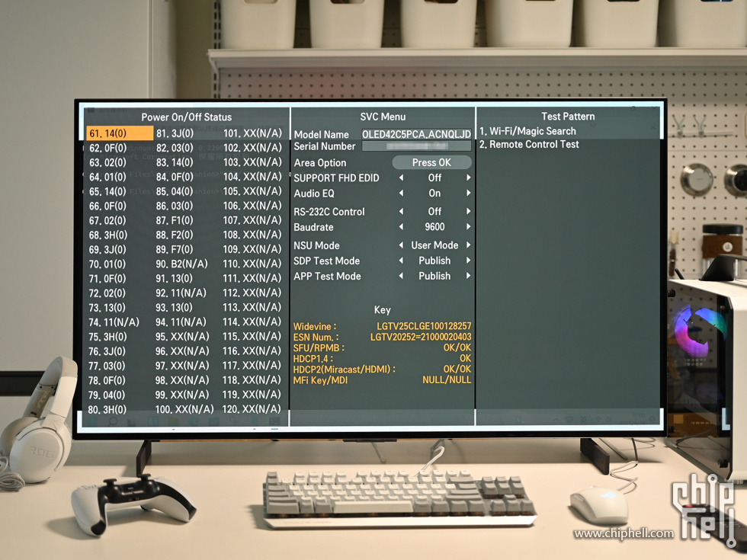This screenshot has height=560, width=747.
Task: Click the Press OK button for Area Option
Action: tap(431, 163)
